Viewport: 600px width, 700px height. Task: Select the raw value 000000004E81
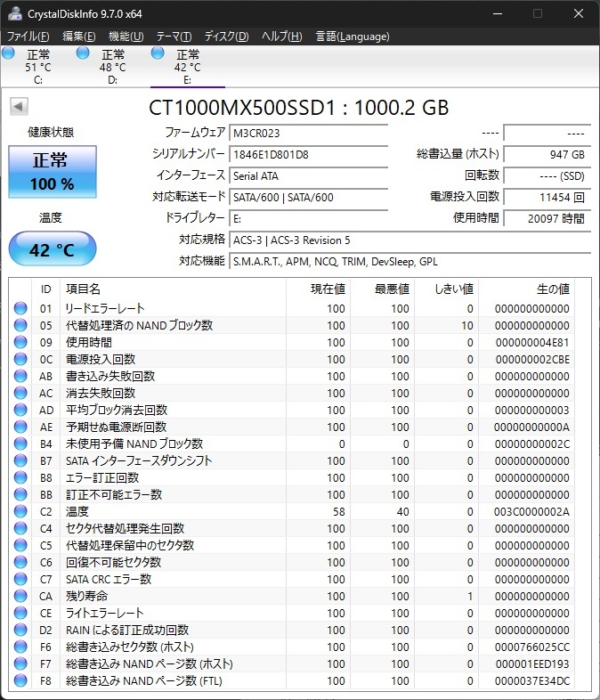pyautogui.click(x=532, y=342)
